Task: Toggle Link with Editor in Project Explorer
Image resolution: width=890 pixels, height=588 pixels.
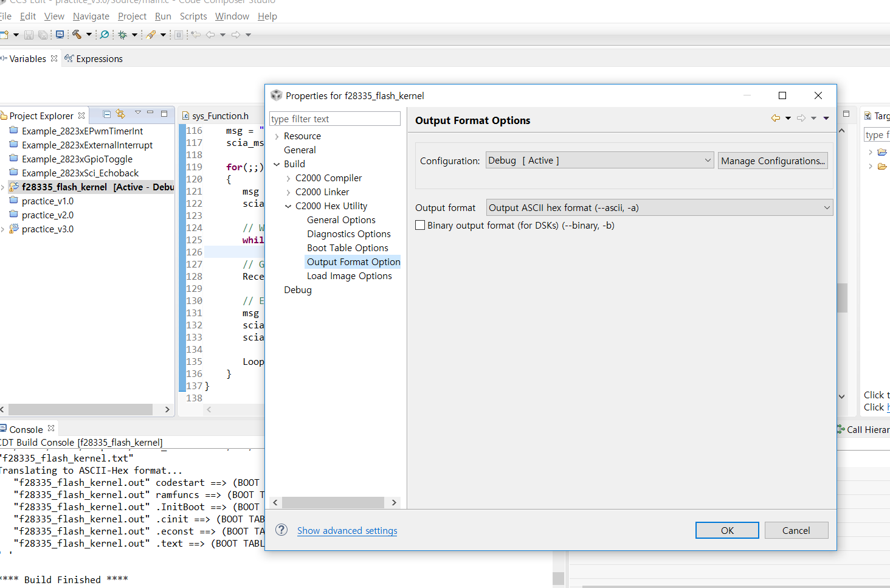Action: click(120, 114)
